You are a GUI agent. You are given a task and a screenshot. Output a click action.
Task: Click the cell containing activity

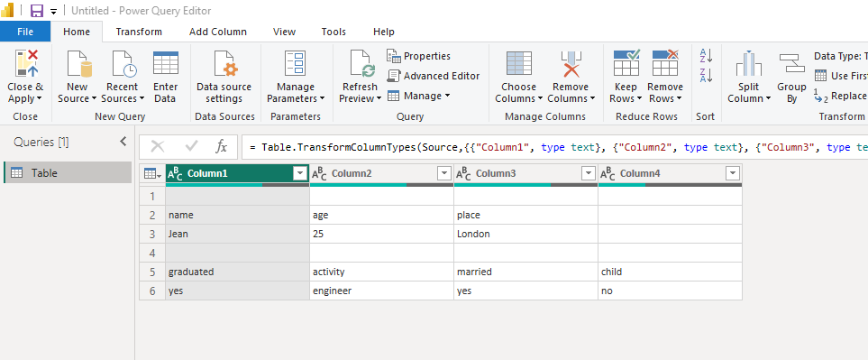[381, 272]
